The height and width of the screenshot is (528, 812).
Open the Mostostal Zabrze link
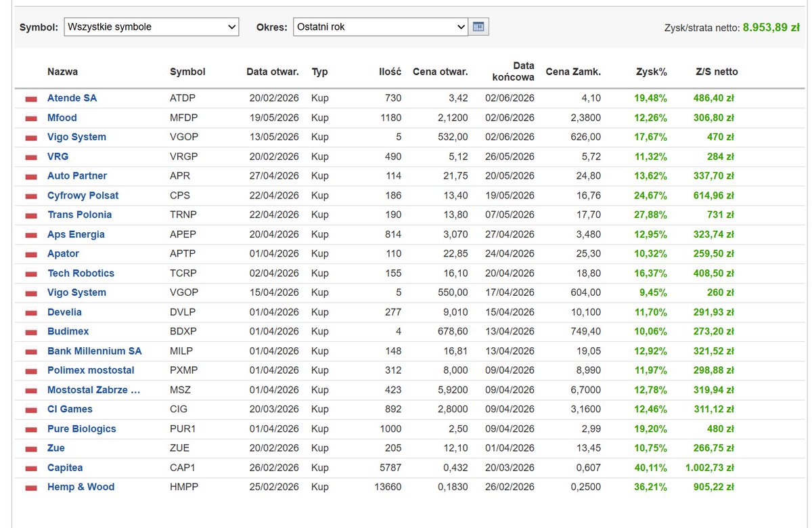(94, 390)
